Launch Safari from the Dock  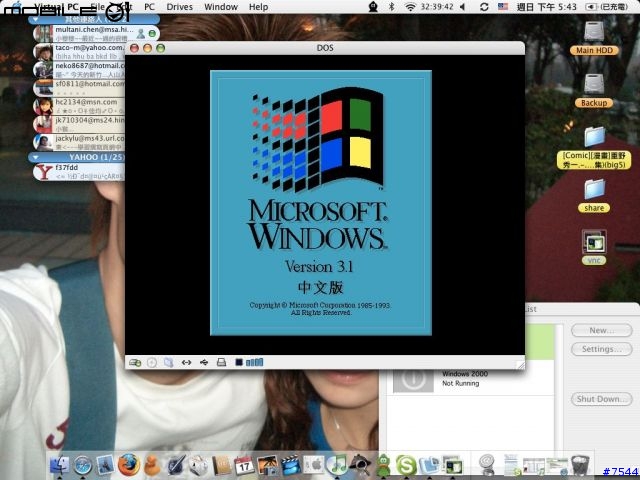(83, 465)
